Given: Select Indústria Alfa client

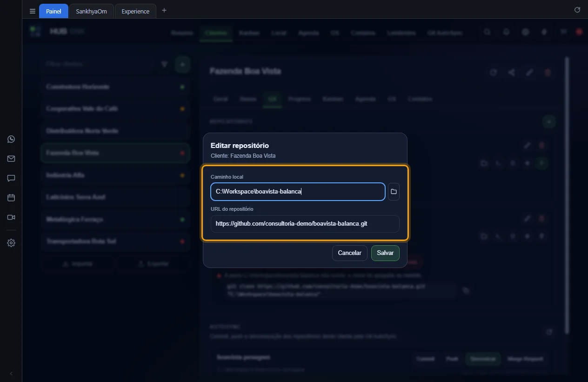Looking at the screenshot, I should click(x=115, y=175).
